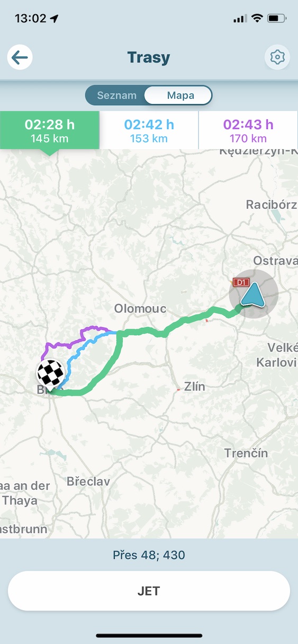Image resolution: width=298 pixels, height=644 pixels.
Task: Tap the route description Přes 48; 430
Action: [149, 555]
